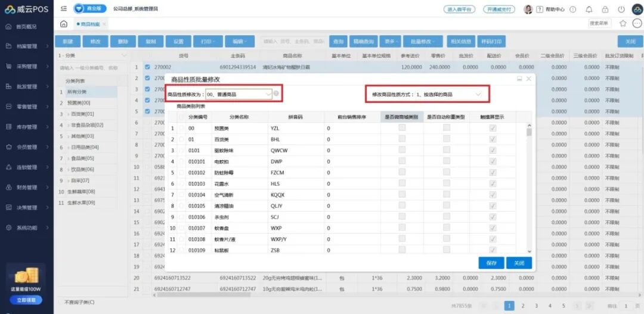Expand the 日用品类[04] tree node
Viewport: 644px width, 314px height.
(62, 147)
